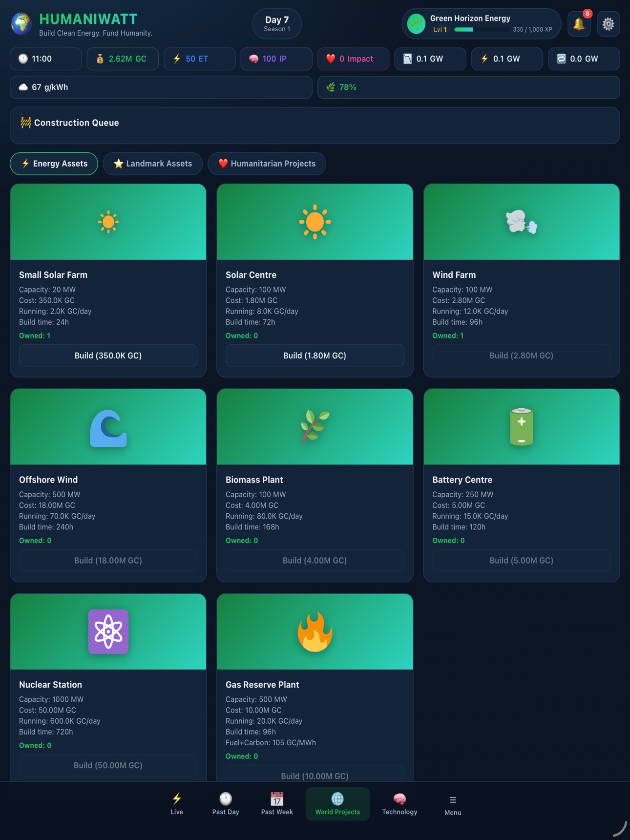Build a Small Solar Farm for 350.0K GC

pos(108,356)
